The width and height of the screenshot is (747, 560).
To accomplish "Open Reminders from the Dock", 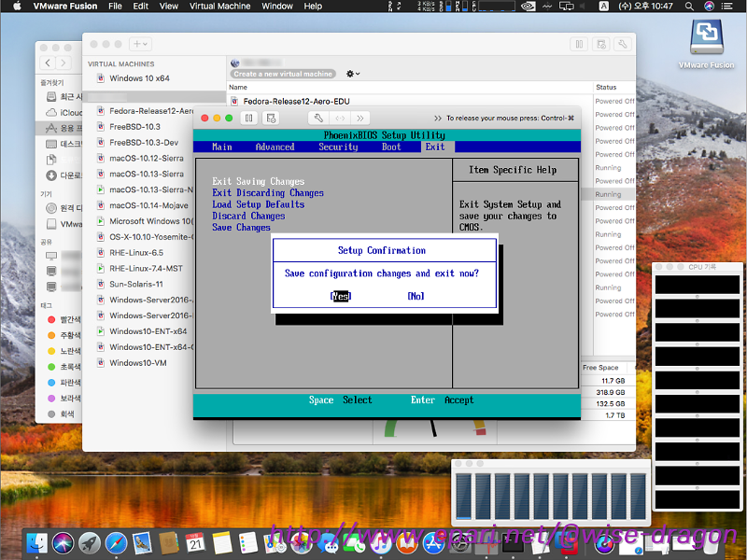I will (x=248, y=543).
